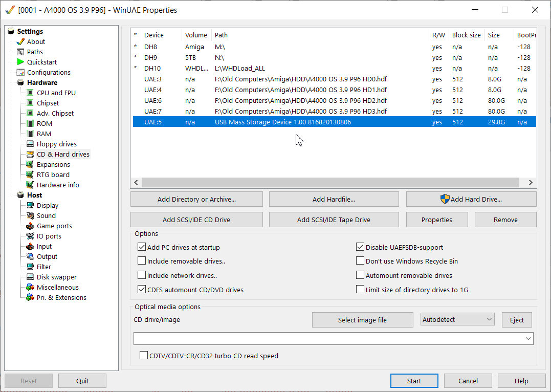Click the Chipset chip icon
The width and height of the screenshot is (551, 392).
tap(30, 103)
